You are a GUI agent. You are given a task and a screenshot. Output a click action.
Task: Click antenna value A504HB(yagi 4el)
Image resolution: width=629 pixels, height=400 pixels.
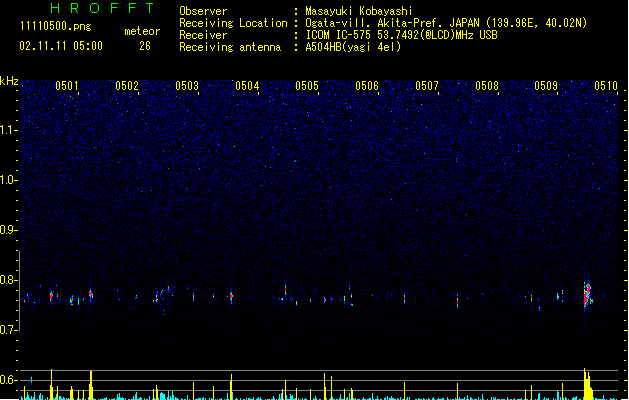point(353,47)
